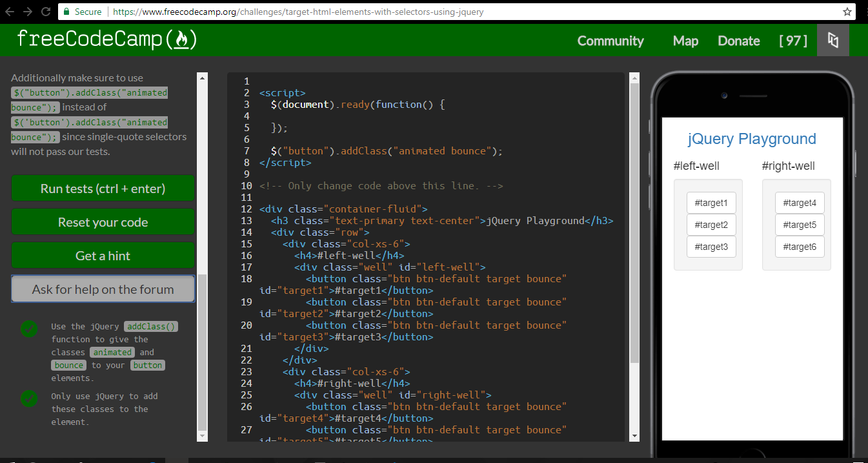Click the 'Only change code above' comment
Screen dimensions: 868x463
click(381, 186)
